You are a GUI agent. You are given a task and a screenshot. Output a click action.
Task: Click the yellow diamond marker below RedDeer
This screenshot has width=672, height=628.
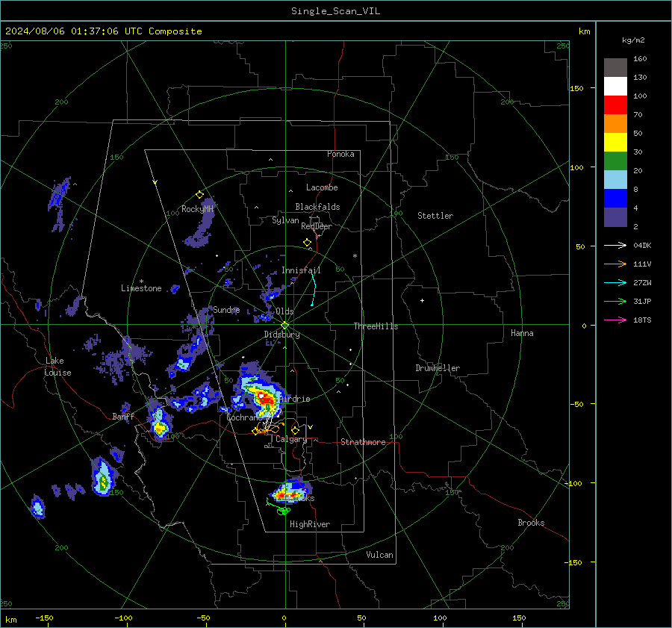pos(308,243)
